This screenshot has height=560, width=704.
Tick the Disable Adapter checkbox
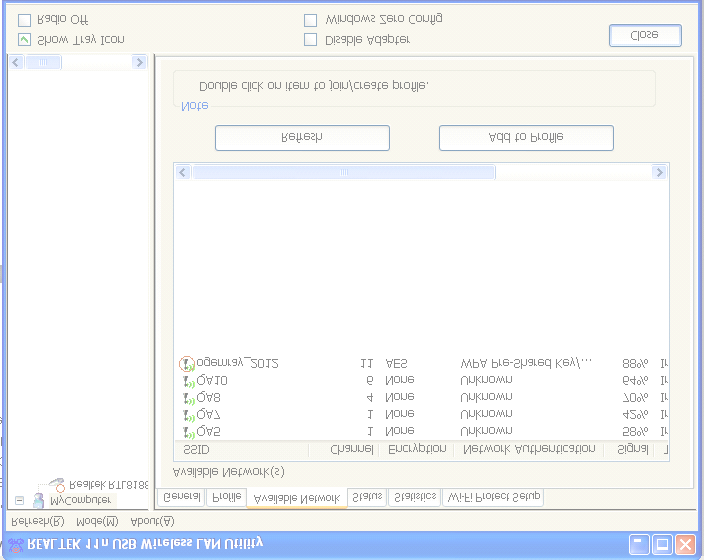click(310, 40)
